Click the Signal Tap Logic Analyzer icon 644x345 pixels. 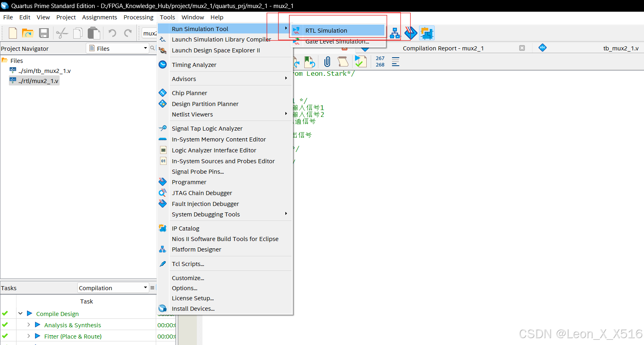click(x=163, y=128)
